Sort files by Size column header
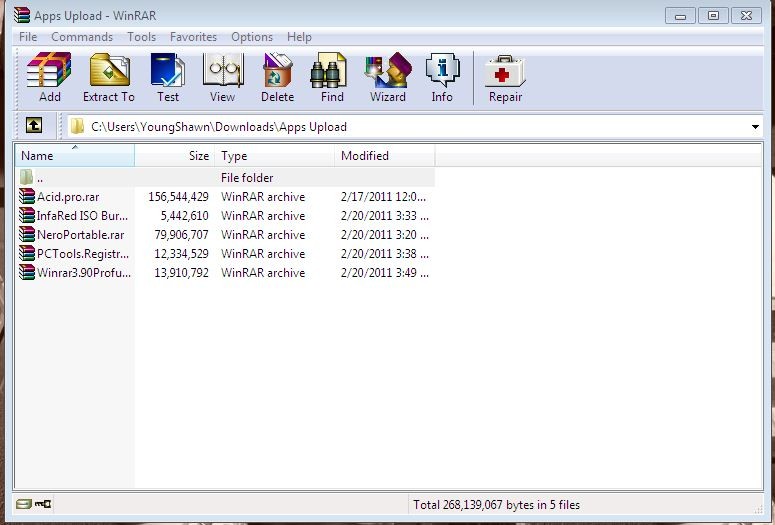 pos(175,156)
